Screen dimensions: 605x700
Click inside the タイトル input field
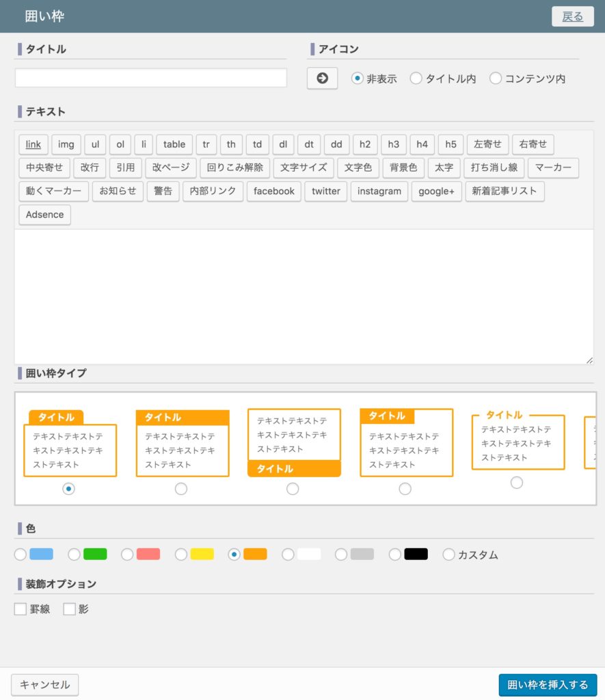tap(150, 78)
